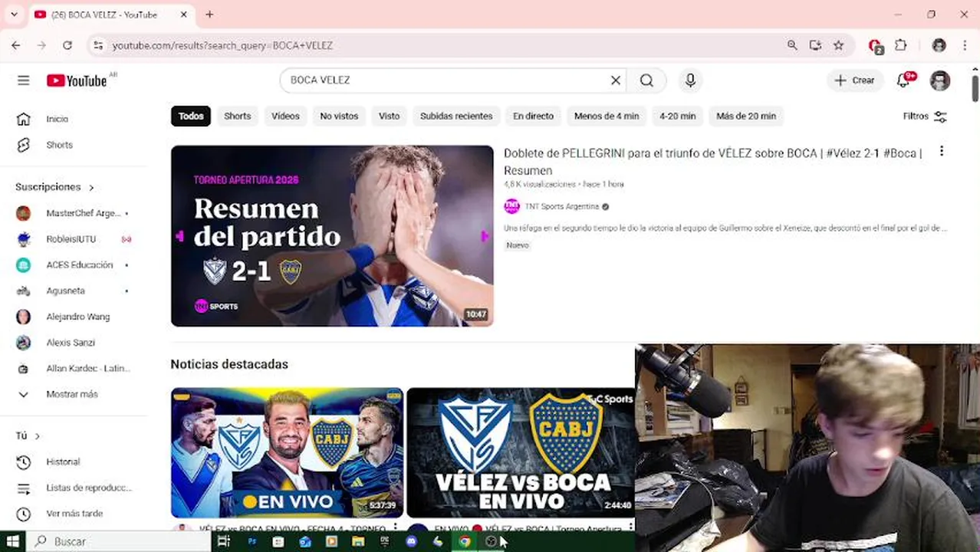Play the Resumen del partido thumbnail

point(332,236)
